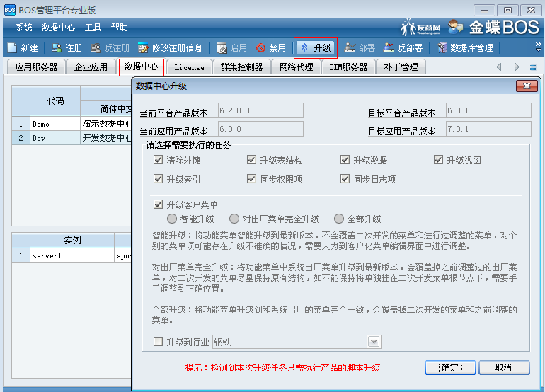Click the support agent icon beside 金蝶BOS
This screenshot has width=545, height=392.
coord(455,27)
